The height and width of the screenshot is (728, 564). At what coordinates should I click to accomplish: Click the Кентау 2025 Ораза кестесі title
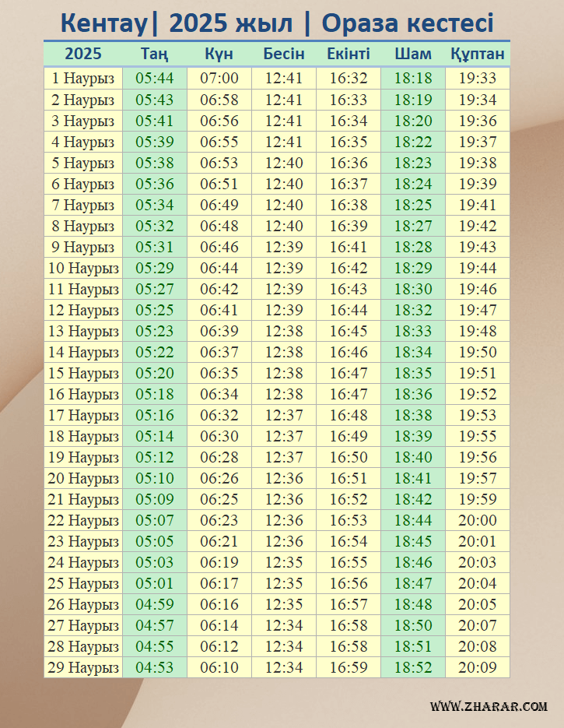point(277,23)
